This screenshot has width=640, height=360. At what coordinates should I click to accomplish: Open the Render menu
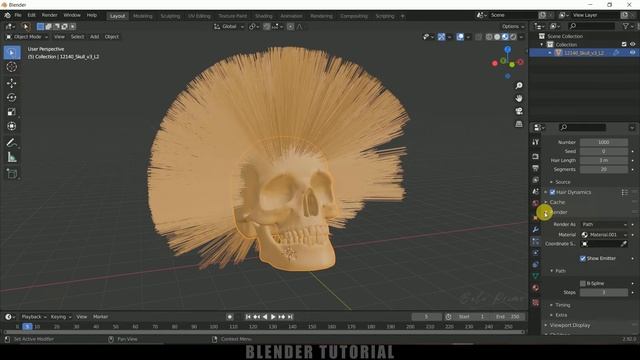tap(50, 15)
